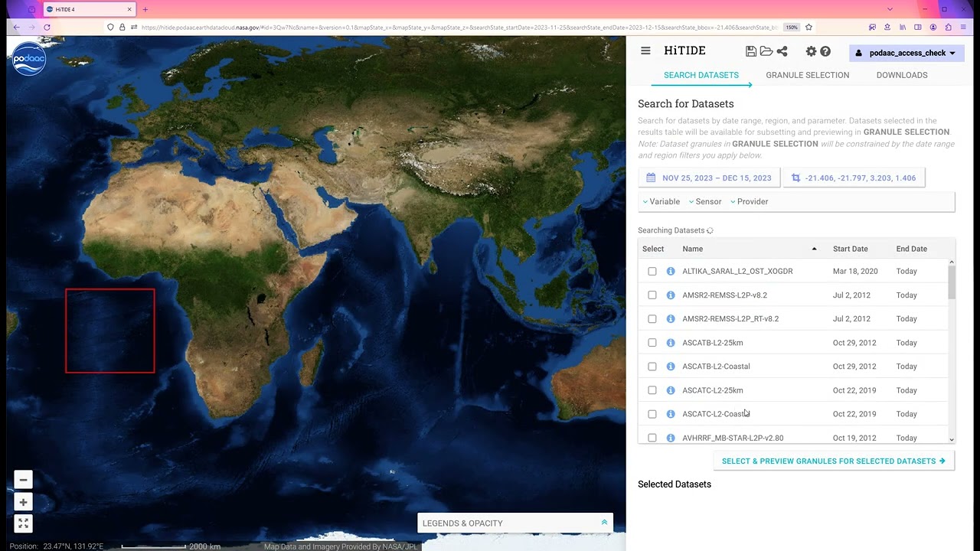The width and height of the screenshot is (980, 551).
Task: Click the browser address bar URL
Action: pos(459,28)
